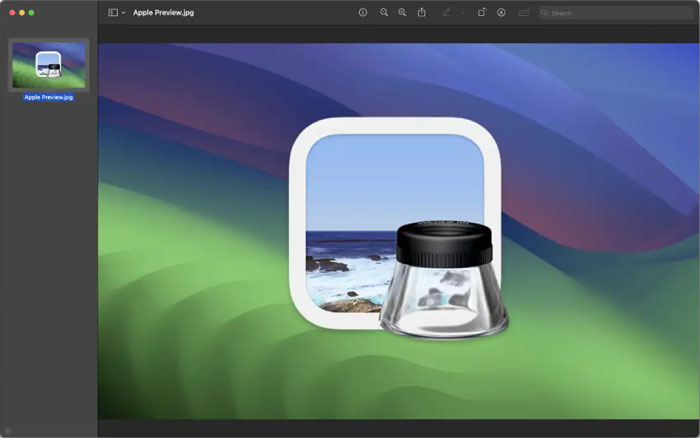Click the Apple Preview.jpg window title
This screenshot has height=438, width=700.
(x=163, y=13)
